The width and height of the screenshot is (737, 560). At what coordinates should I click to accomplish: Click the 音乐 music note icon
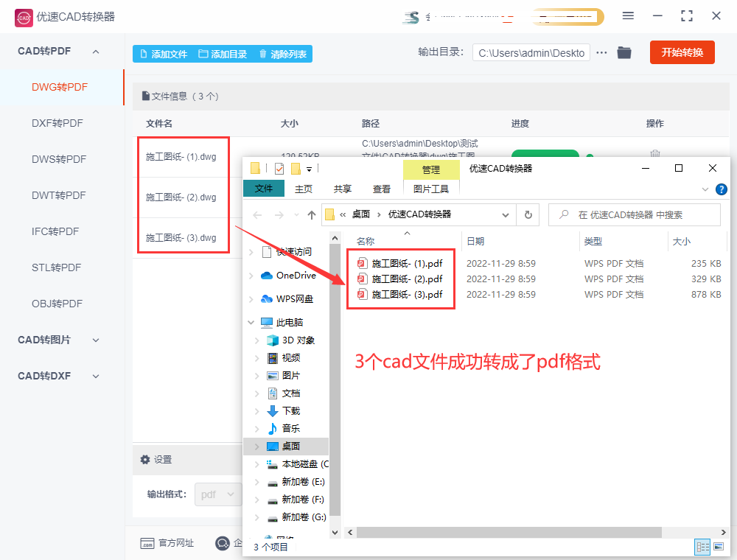(x=272, y=428)
